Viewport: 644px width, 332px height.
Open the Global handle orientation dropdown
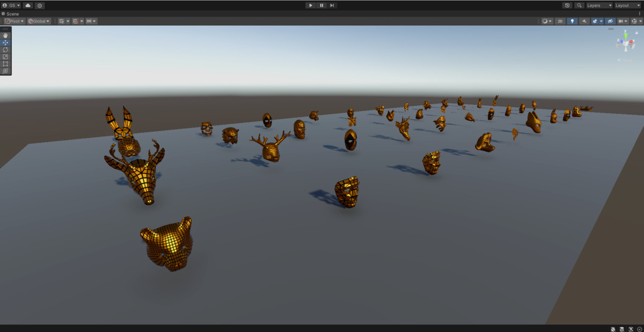(38, 21)
